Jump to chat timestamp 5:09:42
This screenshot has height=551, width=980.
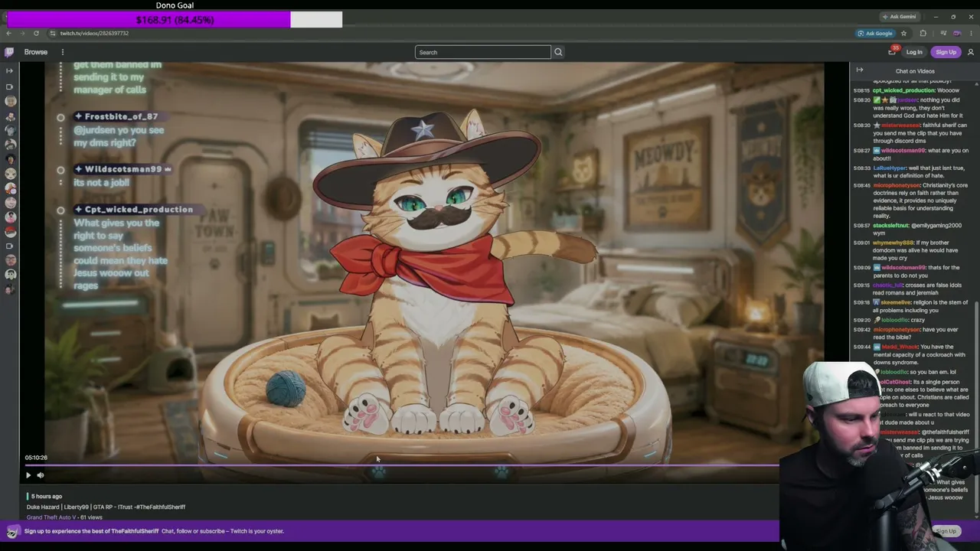tap(861, 329)
